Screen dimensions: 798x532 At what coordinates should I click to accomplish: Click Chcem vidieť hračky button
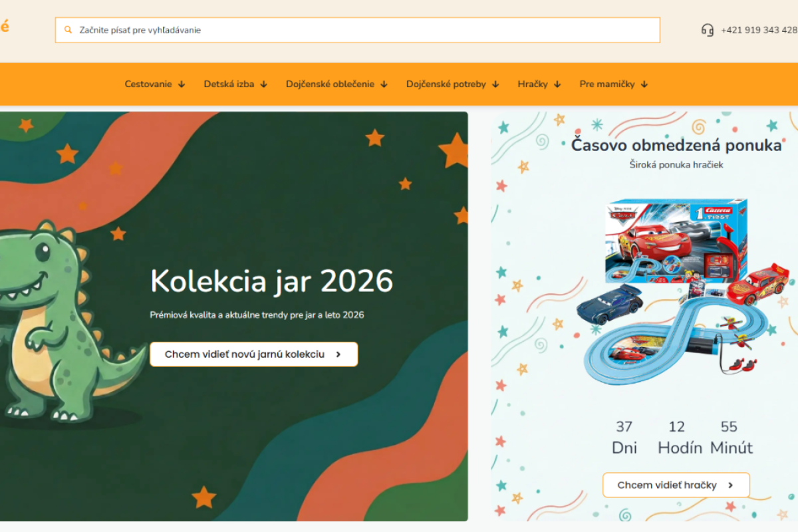pyautogui.click(x=676, y=485)
